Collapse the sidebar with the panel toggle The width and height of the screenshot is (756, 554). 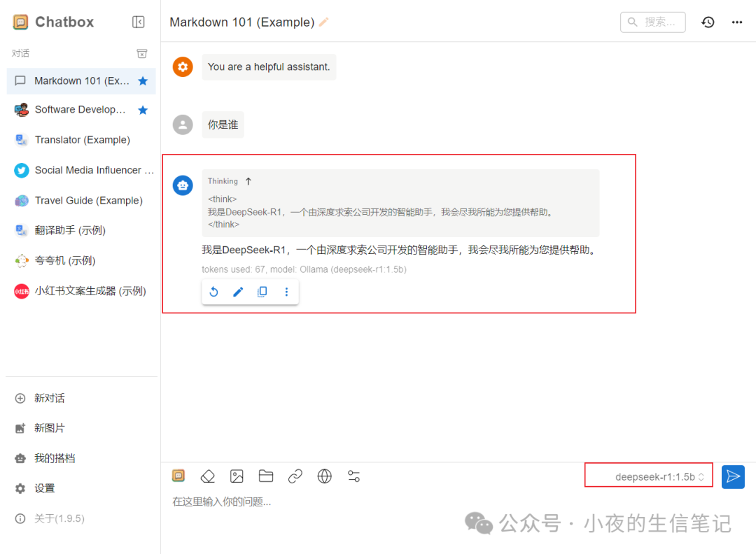pos(138,22)
